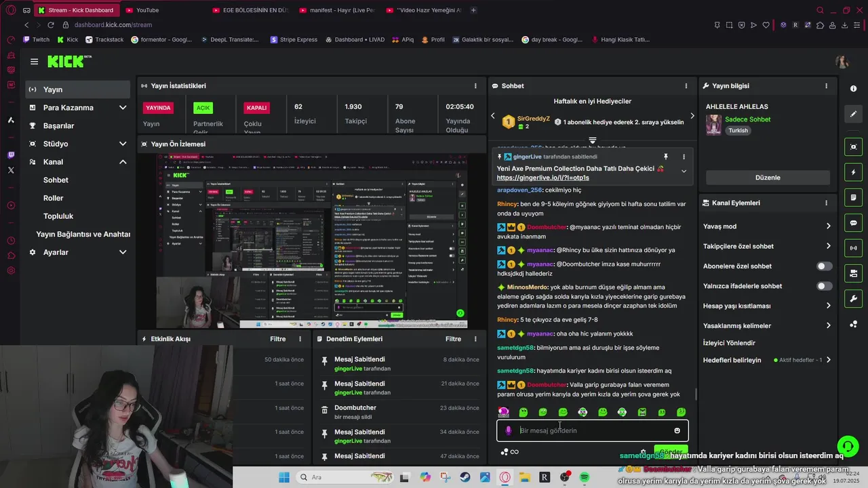Open the user avatar in header
Image resolution: width=868 pixels, height=488 pixels.
(x=842, y=62)
